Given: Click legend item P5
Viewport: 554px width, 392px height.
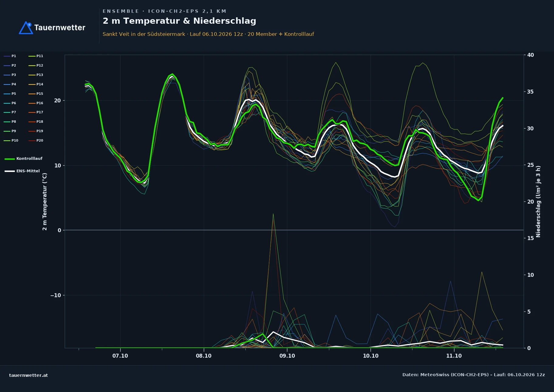Looking at the screenshot, I should click(x=10, y=94).
